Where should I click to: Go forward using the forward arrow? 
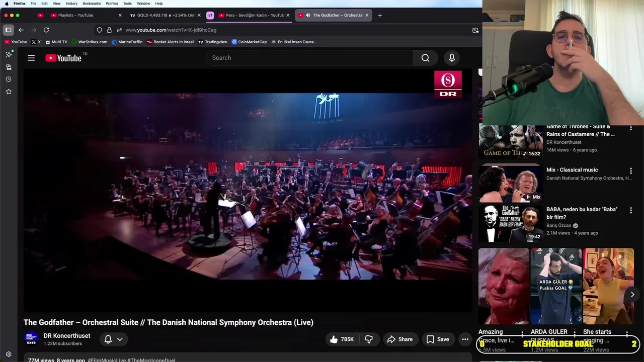coord(34,30)
